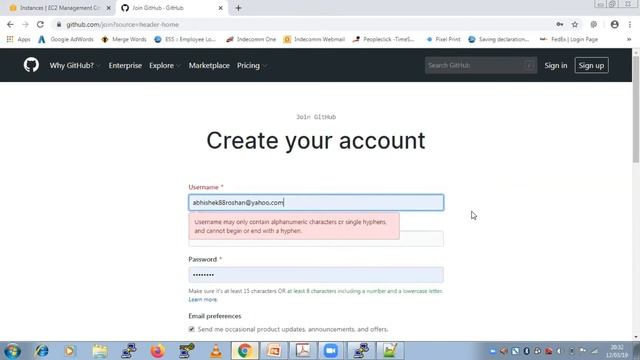This screenshot has height=360, width=640.
Task: Open Windows Media Player from the taskbar
Action: [x=70, y=351]
